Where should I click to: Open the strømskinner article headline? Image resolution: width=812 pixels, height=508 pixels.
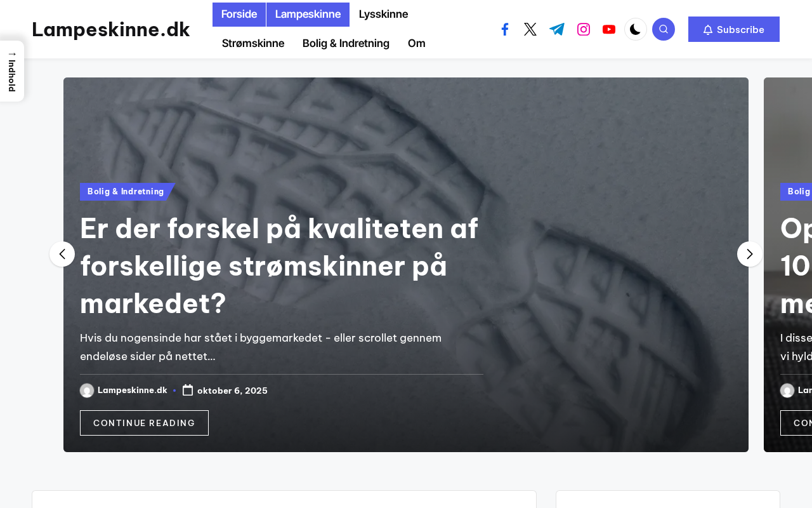(279, 266)
